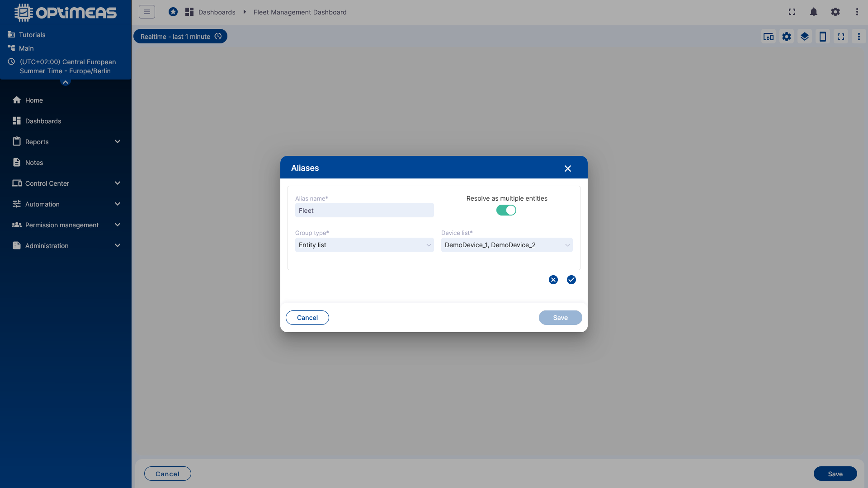The width and height of the screenshot is (868, 488).
Task: Click the Alias name field containing Fleet
Action: point(364,210)
